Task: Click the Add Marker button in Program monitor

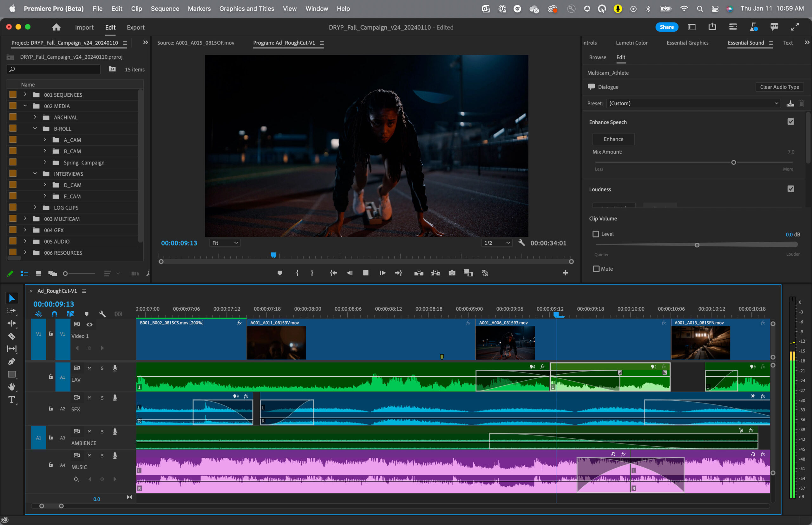Action: coord(279,273)
